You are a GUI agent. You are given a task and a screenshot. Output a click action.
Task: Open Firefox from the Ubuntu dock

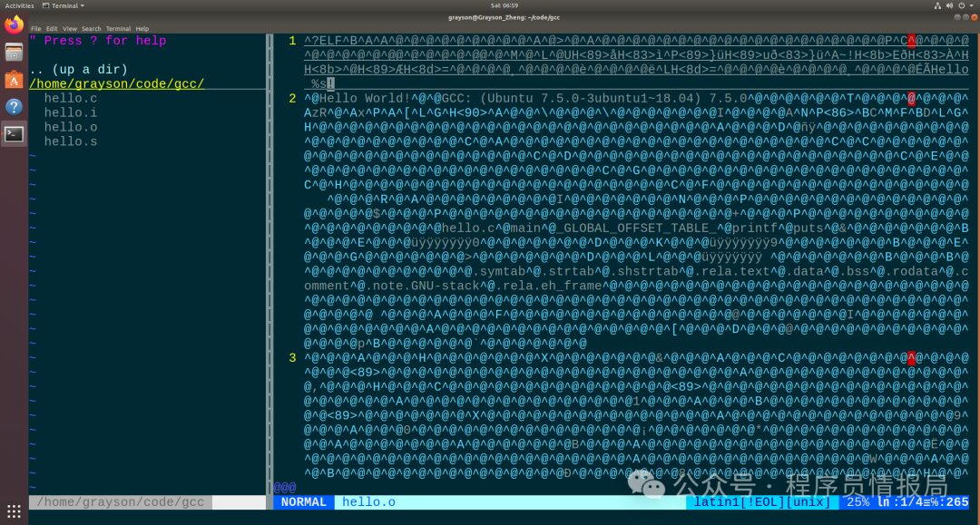coord(14,25)
